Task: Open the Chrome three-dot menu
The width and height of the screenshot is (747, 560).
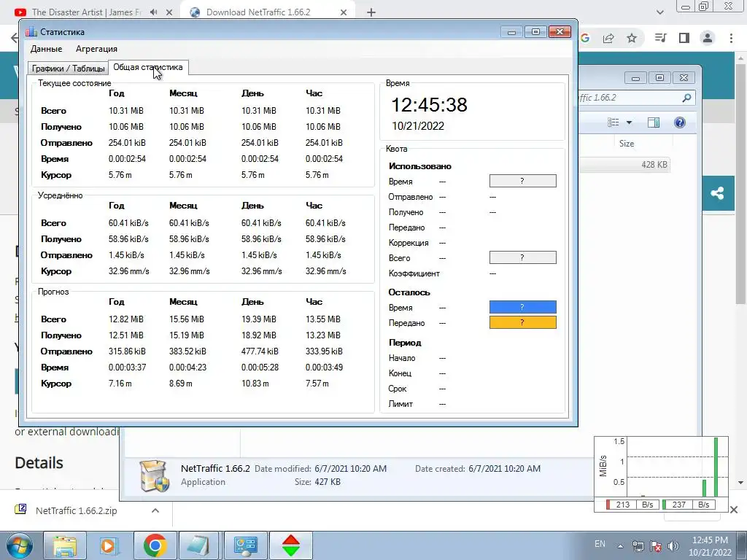Action: click(731, 38)
